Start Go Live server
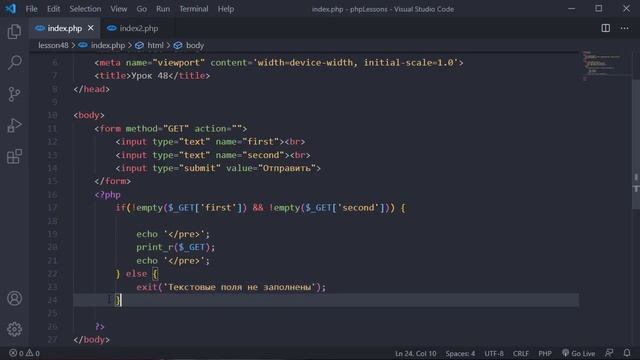The width and height of the screenshot is (640, 360). pos(578,353)
